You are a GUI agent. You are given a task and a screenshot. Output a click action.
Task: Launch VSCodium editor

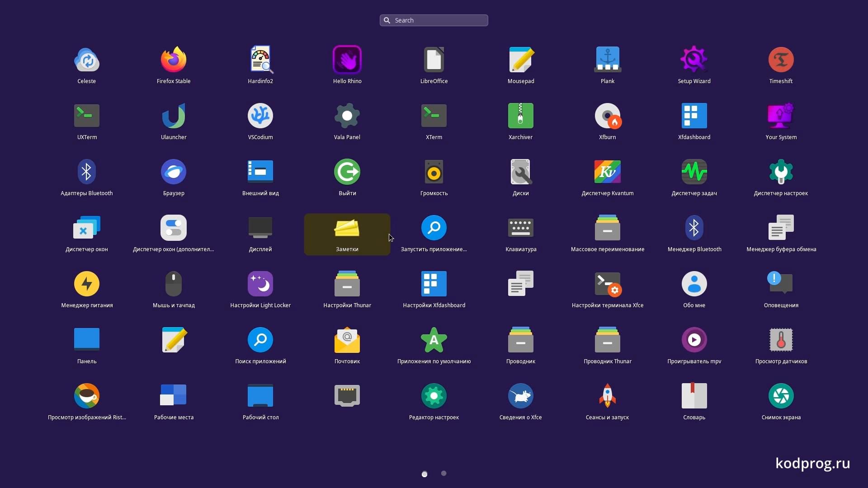coord(260,116)
